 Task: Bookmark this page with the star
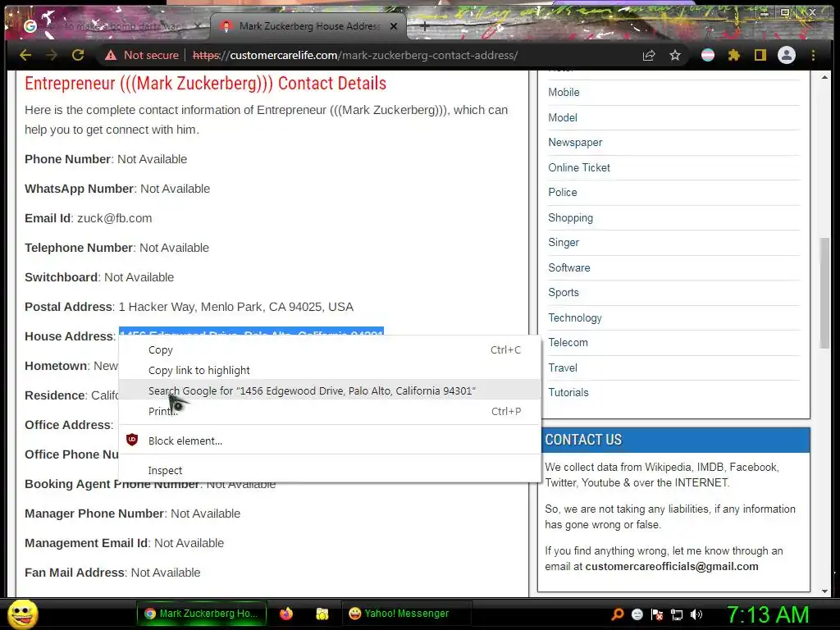click(x=675, y=55)
